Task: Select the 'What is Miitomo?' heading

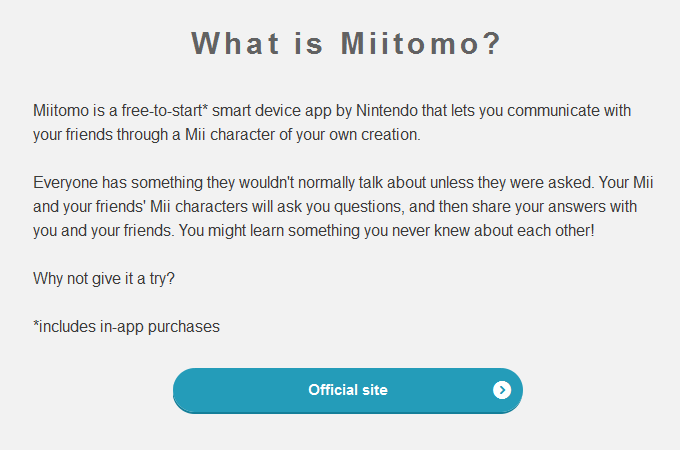Action: (x=346, y=43)
